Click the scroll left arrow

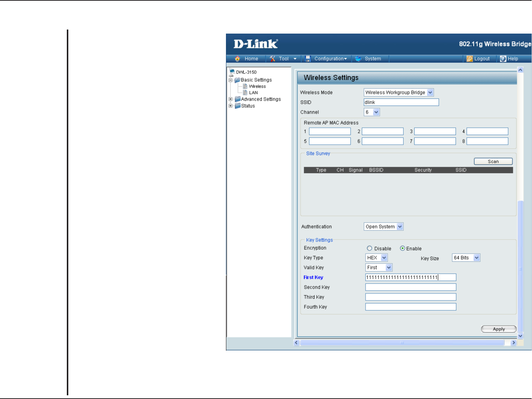tap(296, 343)
